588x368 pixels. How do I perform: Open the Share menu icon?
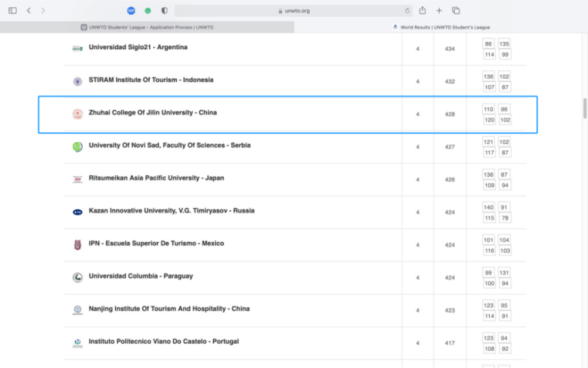click(422, 11)
